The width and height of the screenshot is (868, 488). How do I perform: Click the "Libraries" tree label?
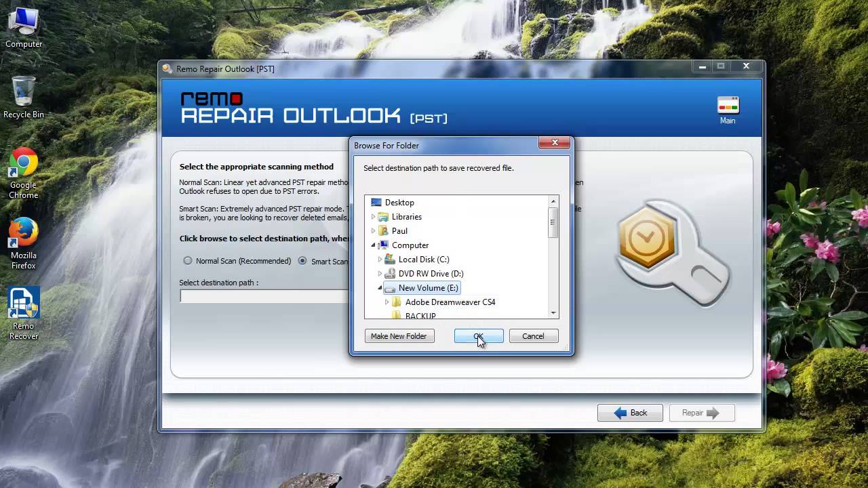pyautogui.click(x=407, y=216)
